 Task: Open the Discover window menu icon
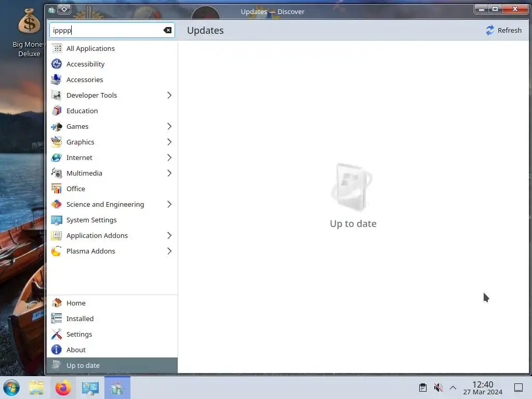51,10
